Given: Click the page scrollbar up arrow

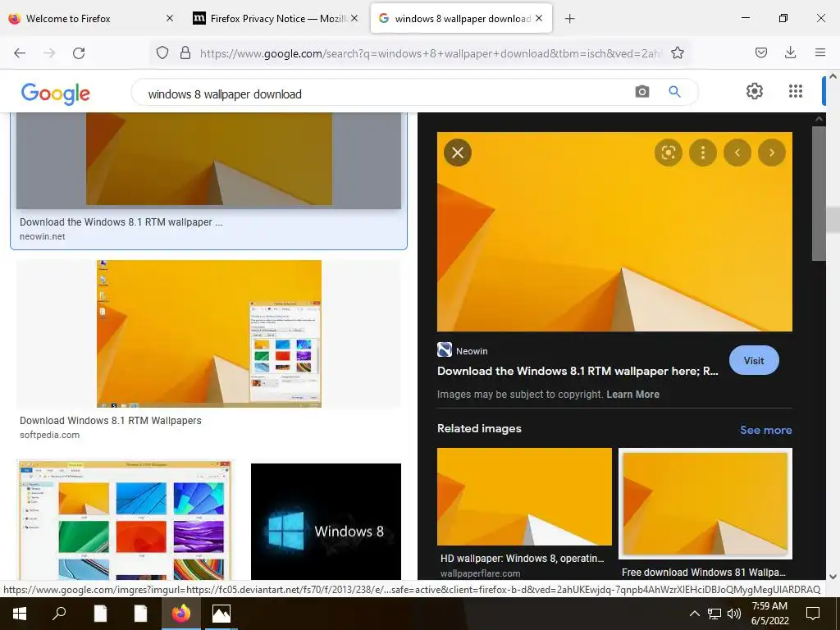Looking at the screenshot, I should pyautogui.click(x=833, y=76).
